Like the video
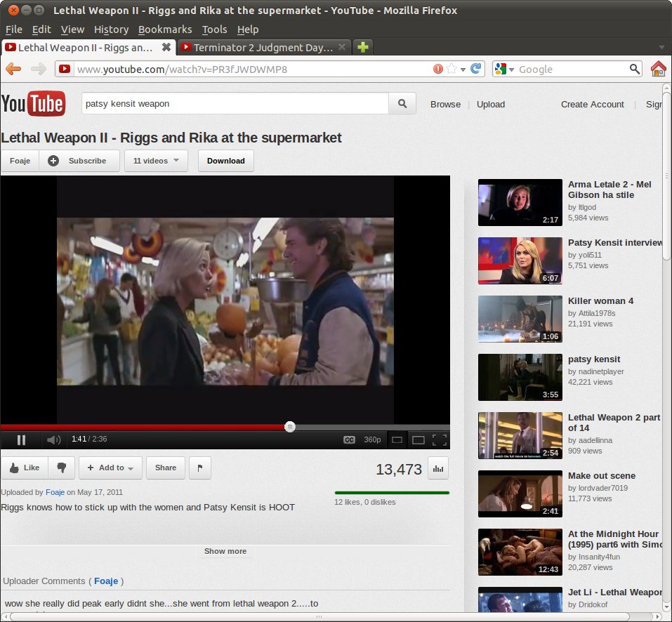672x622 pixels. 25,468
